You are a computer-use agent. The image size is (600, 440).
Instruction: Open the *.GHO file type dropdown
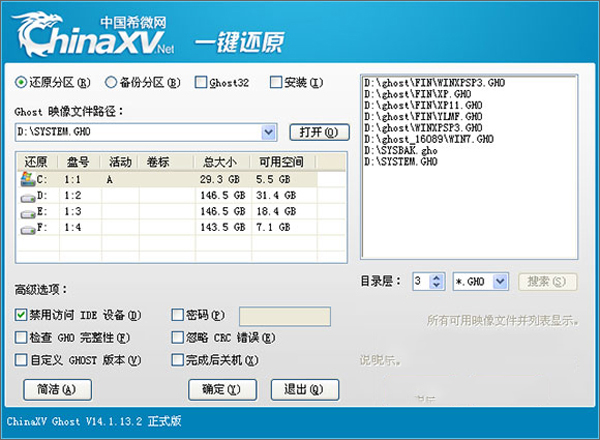coord(500,282)
